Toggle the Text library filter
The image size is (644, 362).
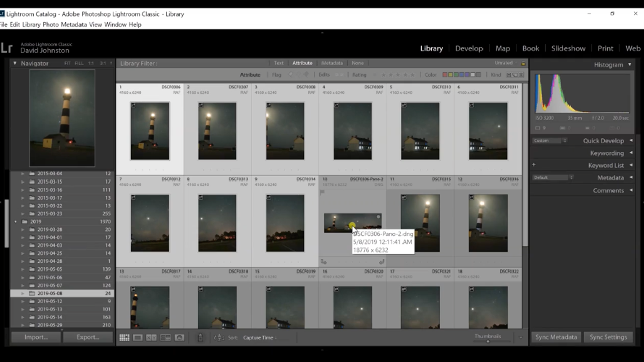pos(279,63)
